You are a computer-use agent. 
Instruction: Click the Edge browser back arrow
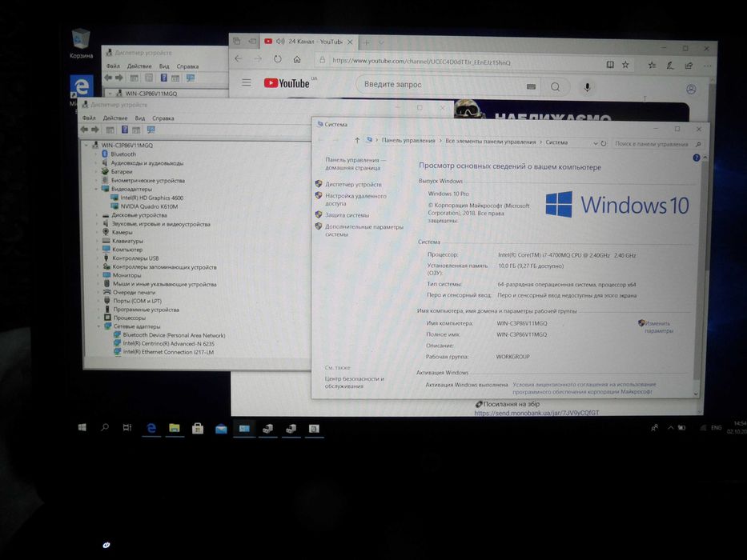[239, 58]
